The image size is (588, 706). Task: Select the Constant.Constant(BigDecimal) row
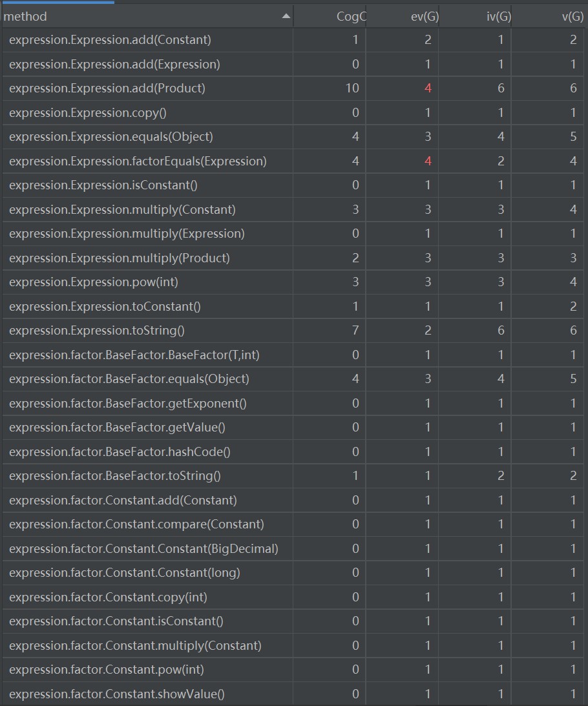click(x=143, y=548)
